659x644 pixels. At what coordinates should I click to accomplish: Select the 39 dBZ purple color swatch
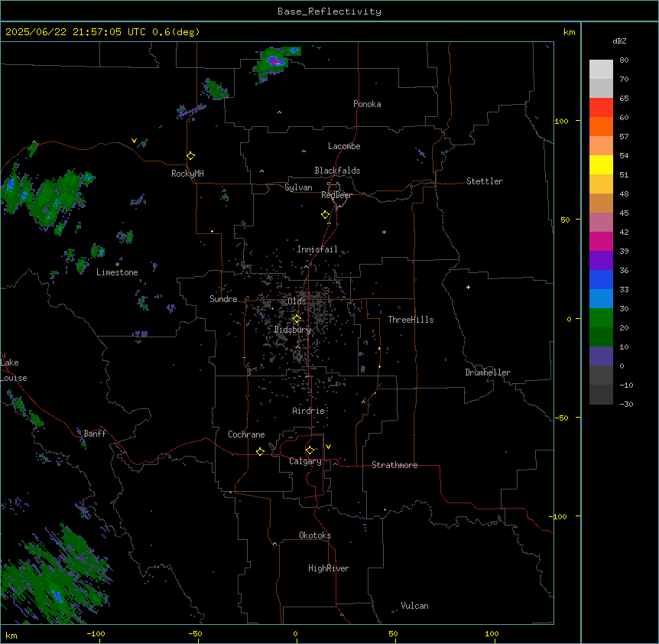601,261
